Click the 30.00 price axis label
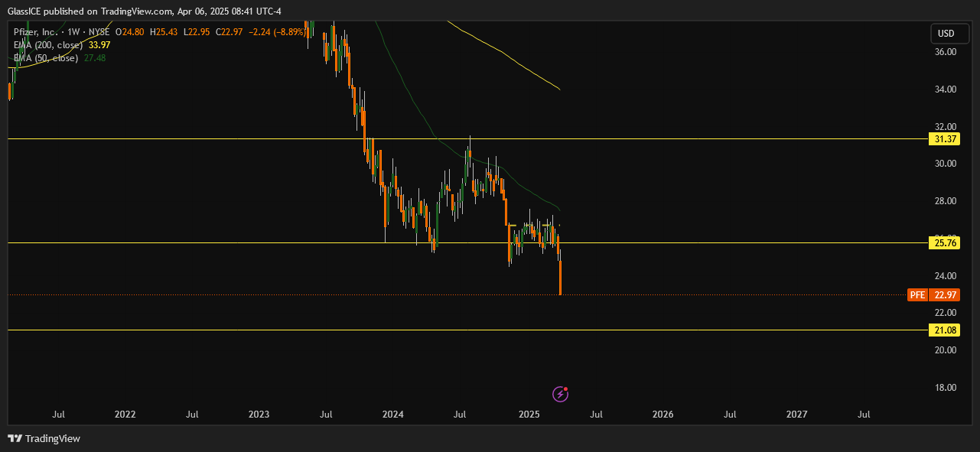Screen dimensions: 980x452 click(x=946, y=164)
